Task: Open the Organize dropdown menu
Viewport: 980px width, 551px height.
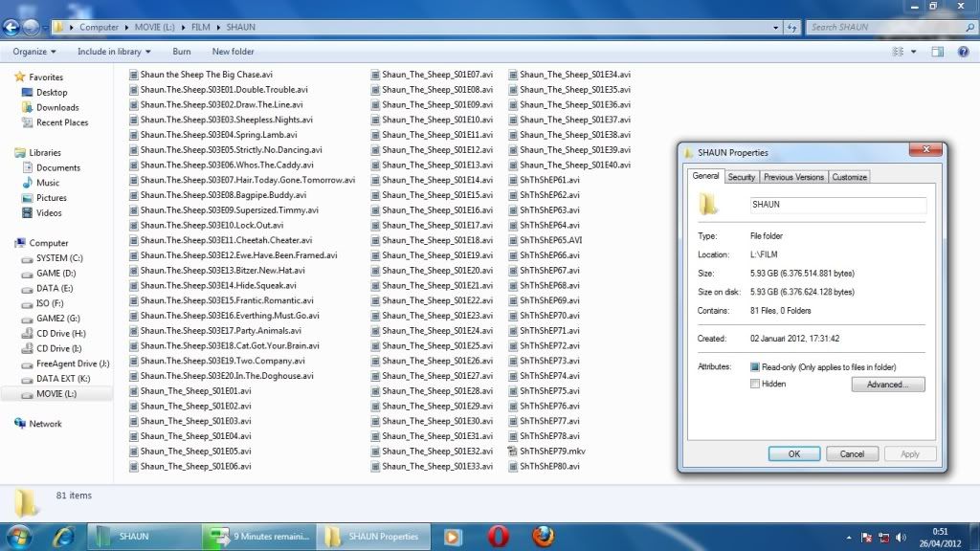Action: coord(34,52)
